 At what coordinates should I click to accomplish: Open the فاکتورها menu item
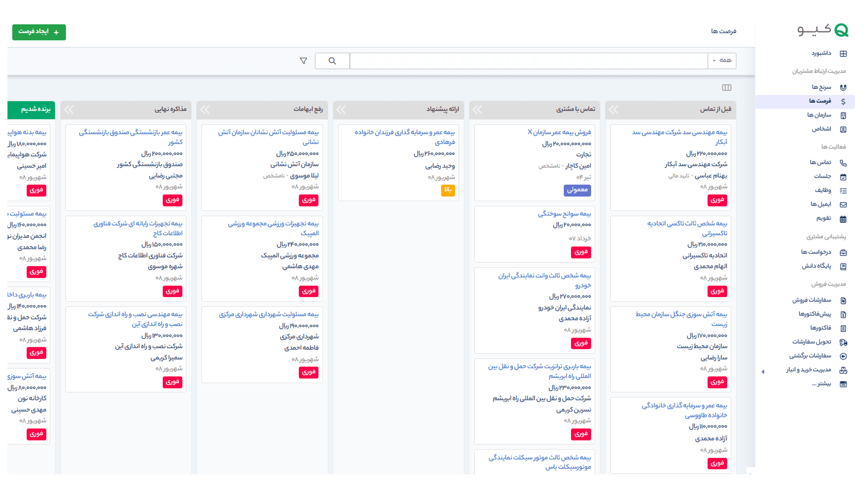coord(820,328)
